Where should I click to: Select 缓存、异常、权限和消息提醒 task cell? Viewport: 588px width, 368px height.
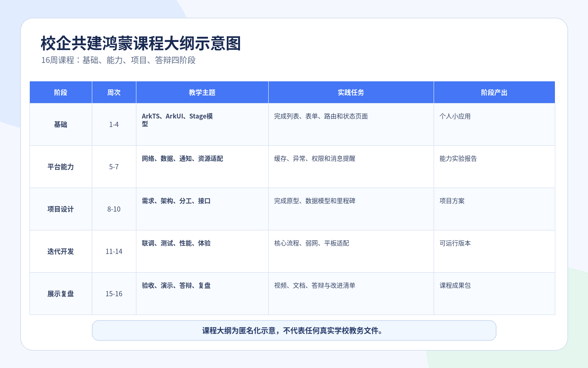[x=351, y=167]
